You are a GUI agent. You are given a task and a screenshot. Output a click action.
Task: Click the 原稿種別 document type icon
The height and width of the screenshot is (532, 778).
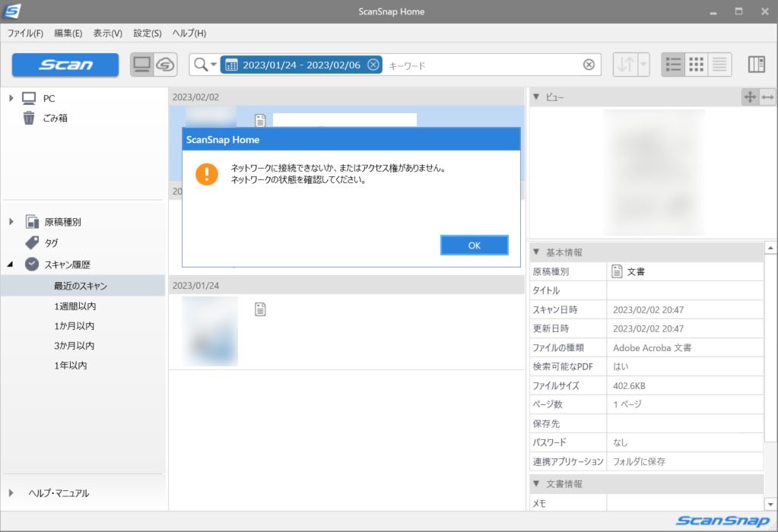[32, 222]
